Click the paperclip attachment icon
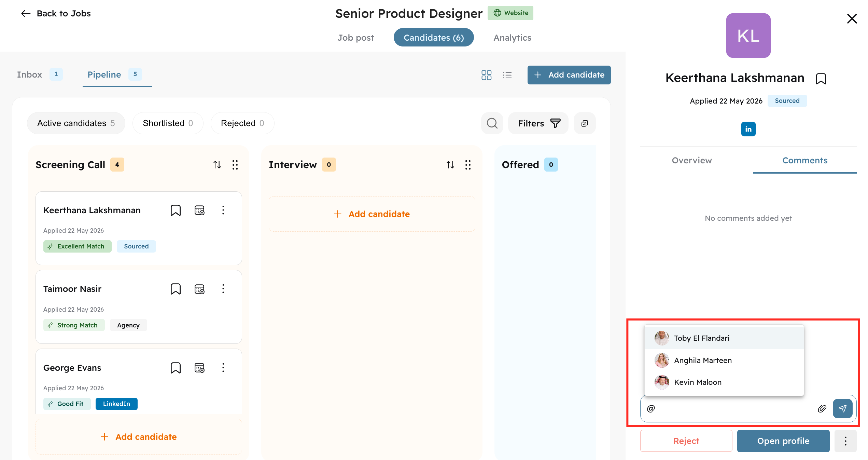This screenshot has width=868, height=460. point(822,409)
